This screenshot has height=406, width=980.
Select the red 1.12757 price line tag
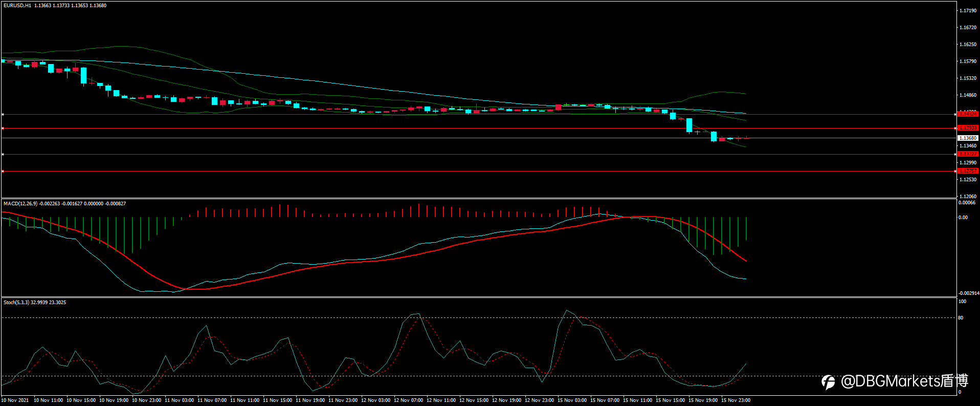pyautogui.click(x=968, y=171)
